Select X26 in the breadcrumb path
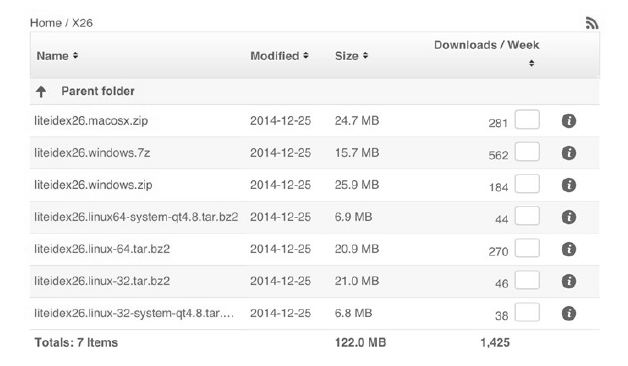 click(x=82, y=23)
